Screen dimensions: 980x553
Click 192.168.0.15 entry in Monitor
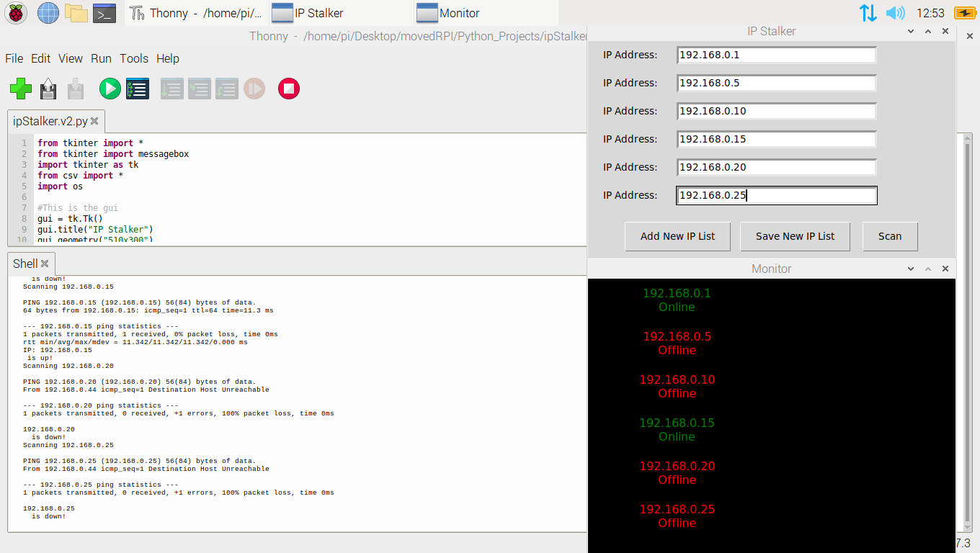[x=677, y=430]
